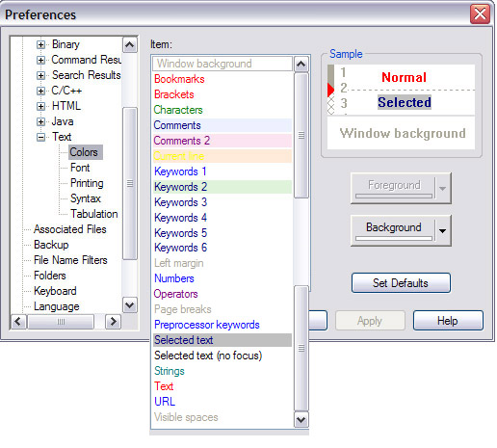Select Window background in Item box
The width and height of the screenshot is (497, 448).
(222, 64)
